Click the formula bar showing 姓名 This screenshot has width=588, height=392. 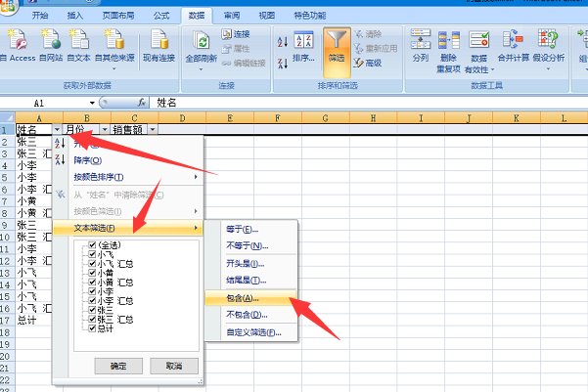[368, 103]
